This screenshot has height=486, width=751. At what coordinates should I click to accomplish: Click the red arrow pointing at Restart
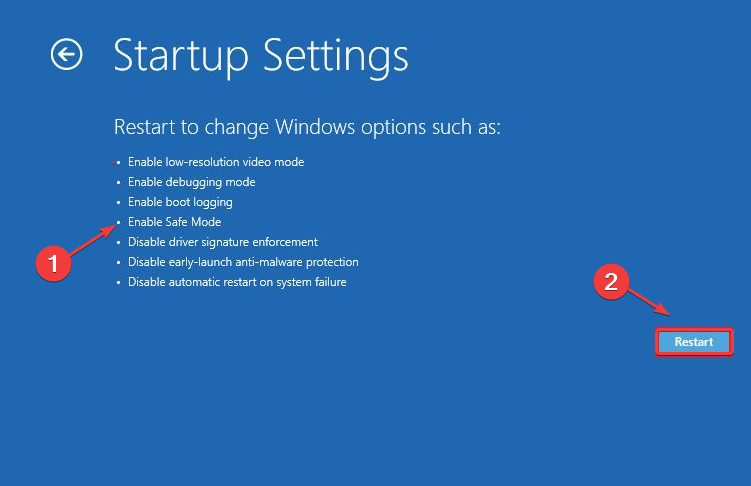coord(649,302)
